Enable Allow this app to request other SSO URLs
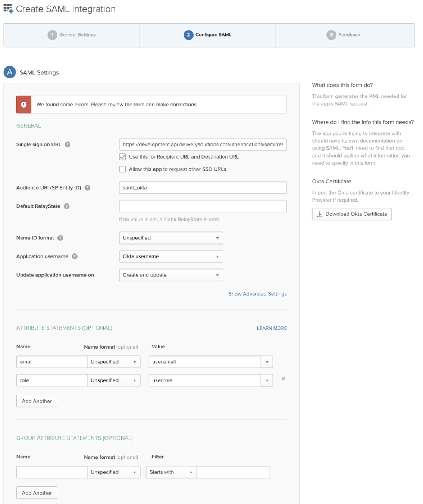This screenshot has width=423, height=504. pos(122,169)
